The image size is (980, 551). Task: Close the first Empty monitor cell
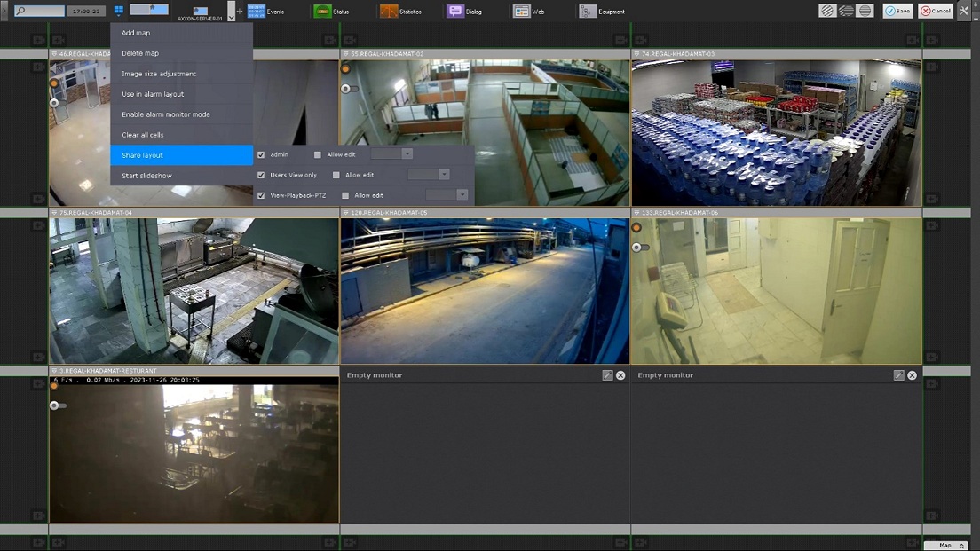[x=620, y=375]
